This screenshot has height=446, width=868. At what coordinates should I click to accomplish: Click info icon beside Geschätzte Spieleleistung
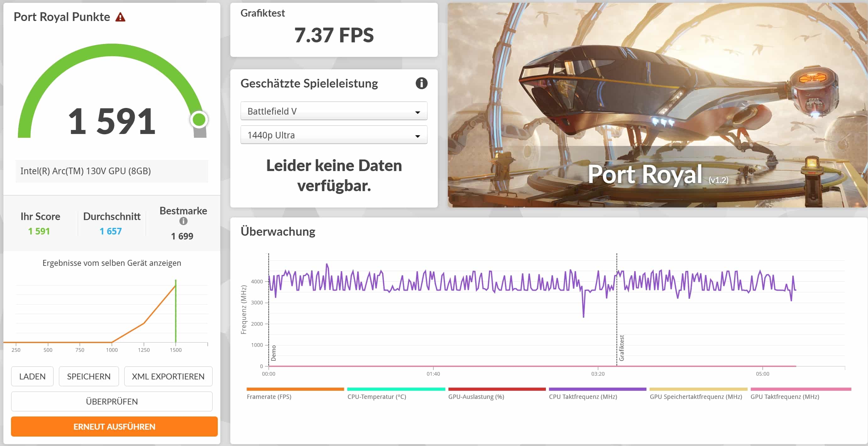point(421,83)
